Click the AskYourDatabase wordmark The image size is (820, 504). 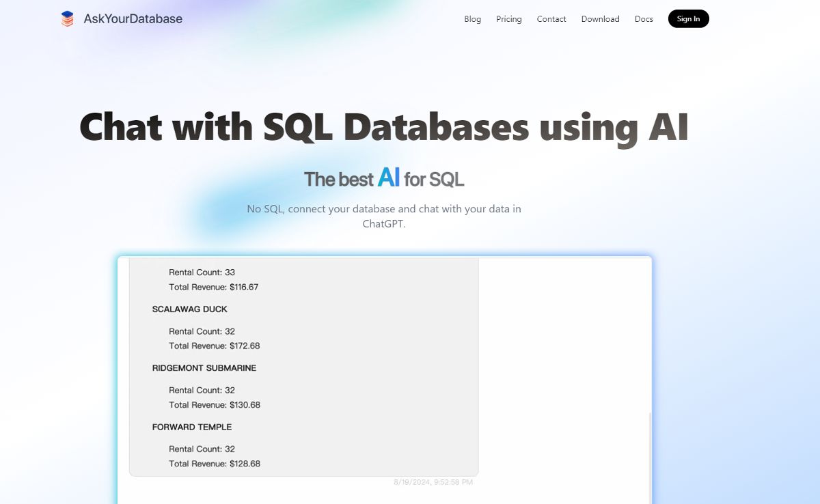pyautogui.click(x=131, y=18)
